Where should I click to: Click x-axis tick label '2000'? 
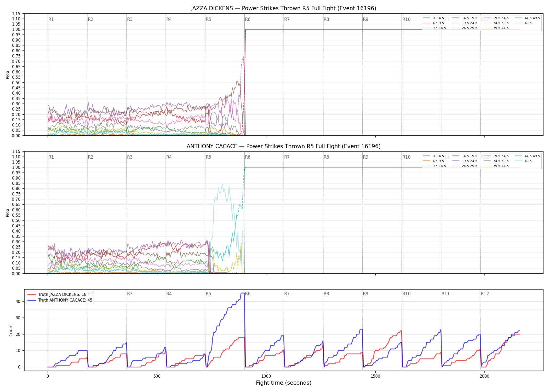(485, 376)
